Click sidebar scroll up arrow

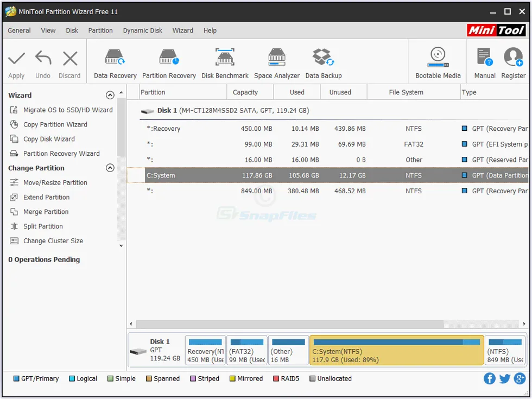(121, 92)
